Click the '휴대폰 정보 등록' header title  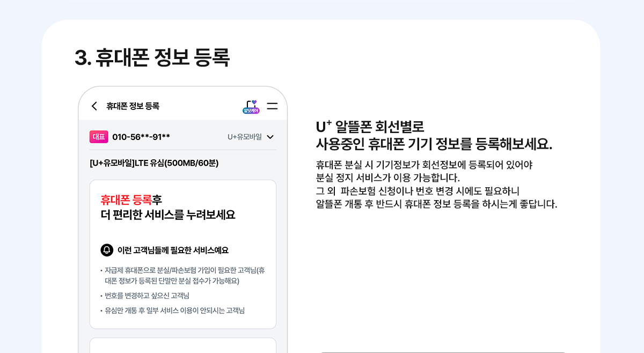133,106
